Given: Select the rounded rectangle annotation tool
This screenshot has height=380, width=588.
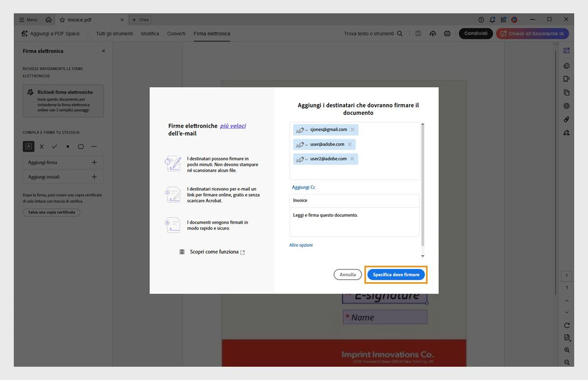Looking at the screenshot, I should coord(81,146).
